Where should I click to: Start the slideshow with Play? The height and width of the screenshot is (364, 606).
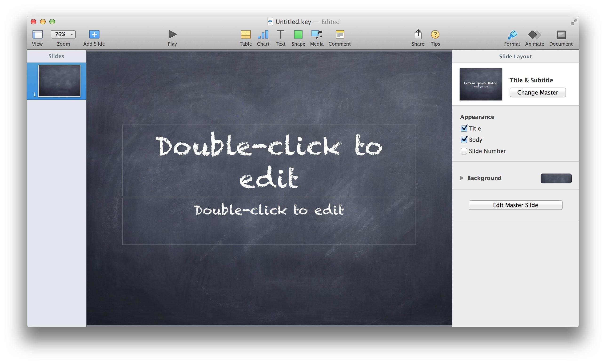click(x=172, y=34)
